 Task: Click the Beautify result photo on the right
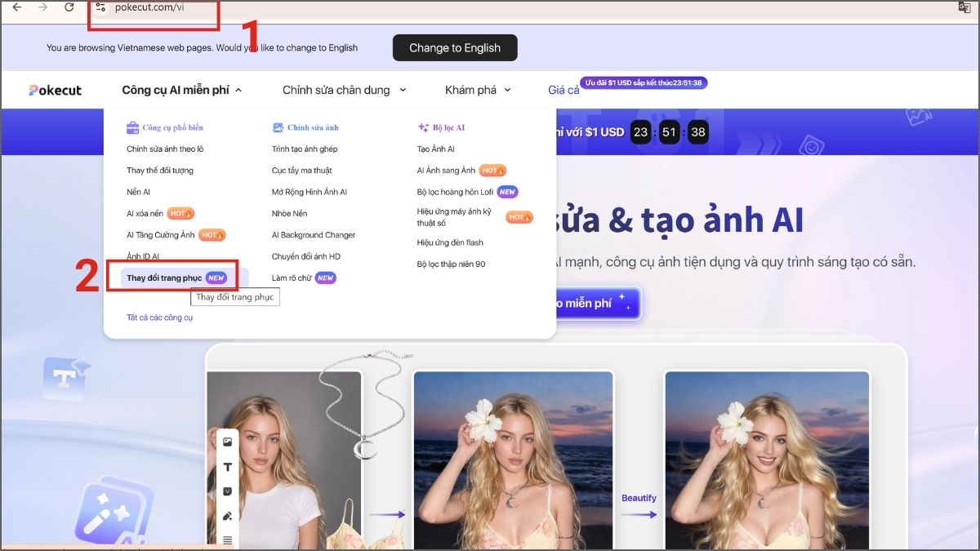click(x=767, y=460)
